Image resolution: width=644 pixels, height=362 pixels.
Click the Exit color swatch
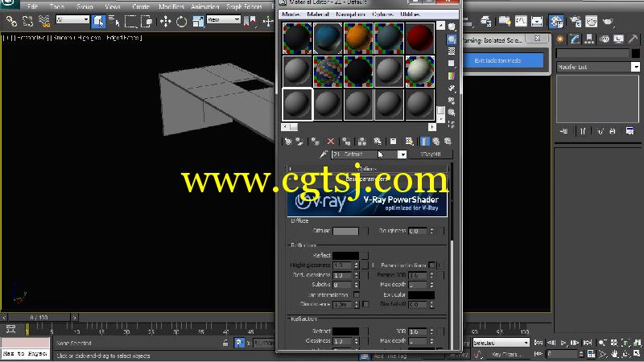[x=421, y=294]
